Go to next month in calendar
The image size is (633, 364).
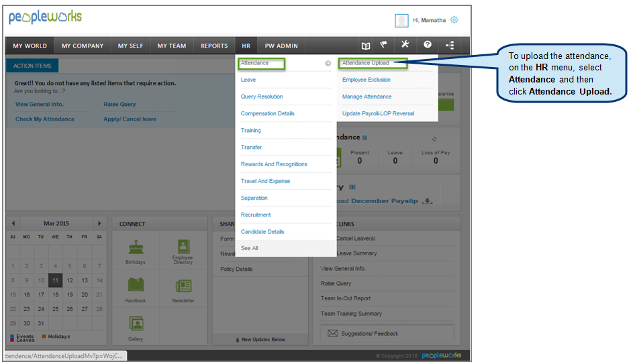coord(99,223)
